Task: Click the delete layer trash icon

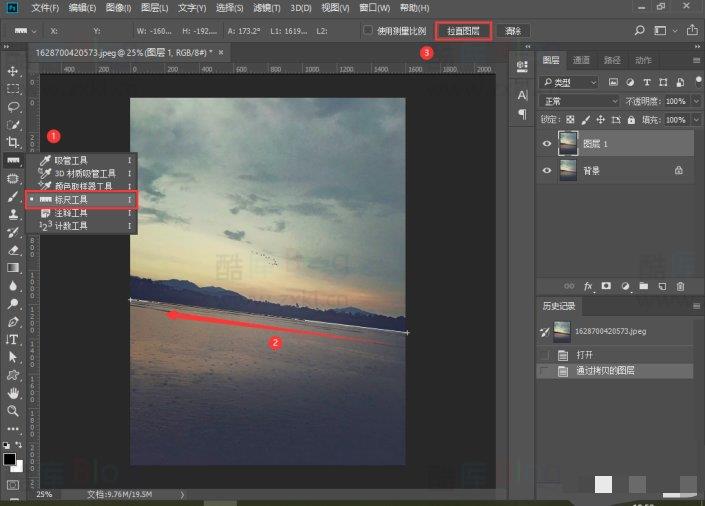Action: (x=681, y=286)
